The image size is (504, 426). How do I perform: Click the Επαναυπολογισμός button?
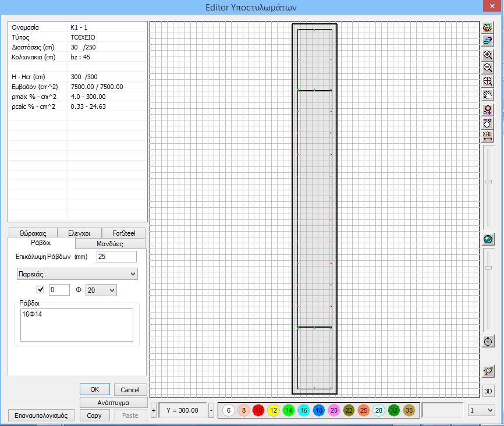[41, 416]
